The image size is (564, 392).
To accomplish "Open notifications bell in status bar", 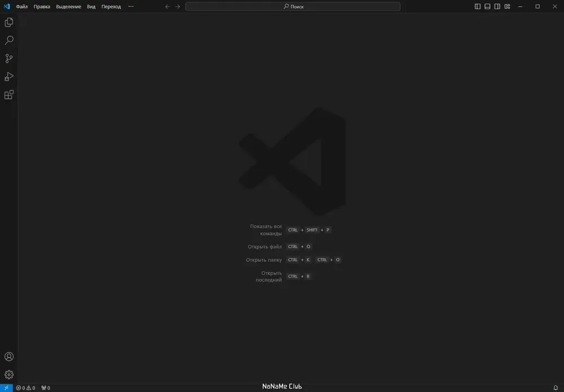I will (x=556, y=387).
